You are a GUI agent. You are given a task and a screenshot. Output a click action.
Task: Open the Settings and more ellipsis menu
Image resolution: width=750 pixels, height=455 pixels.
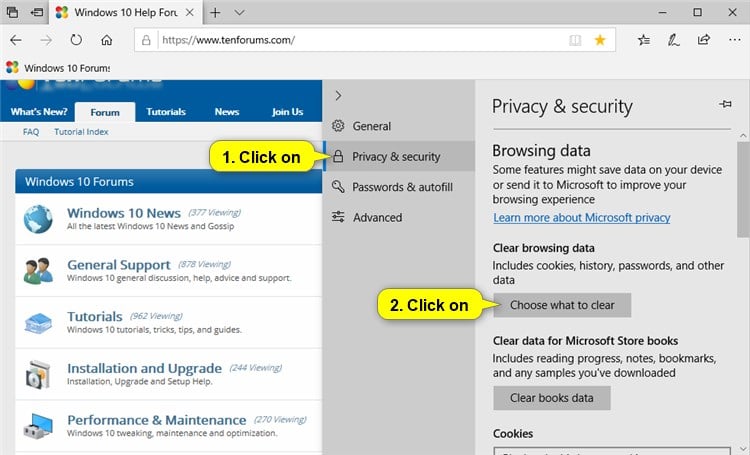click(735, 40)
